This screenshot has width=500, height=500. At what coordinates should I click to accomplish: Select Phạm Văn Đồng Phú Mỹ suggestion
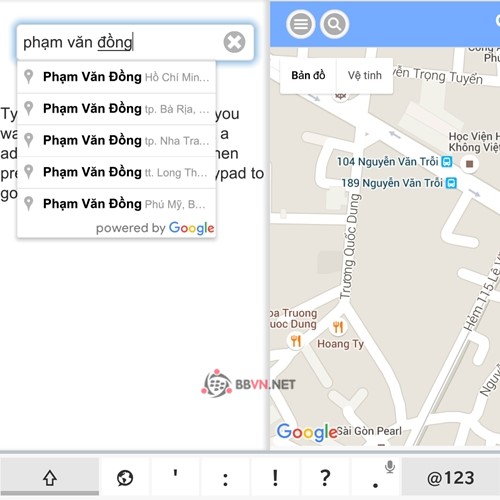tap(116, 204)
